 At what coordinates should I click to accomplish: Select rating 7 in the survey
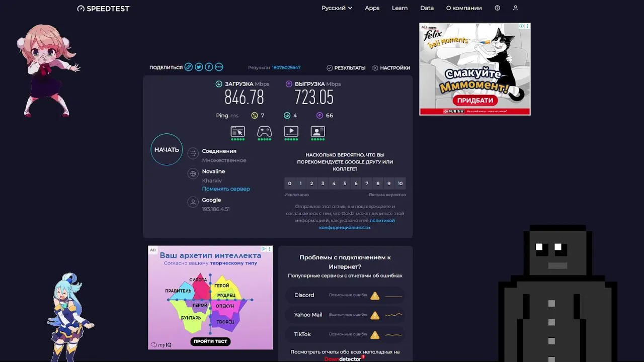[x=367, y=183]
